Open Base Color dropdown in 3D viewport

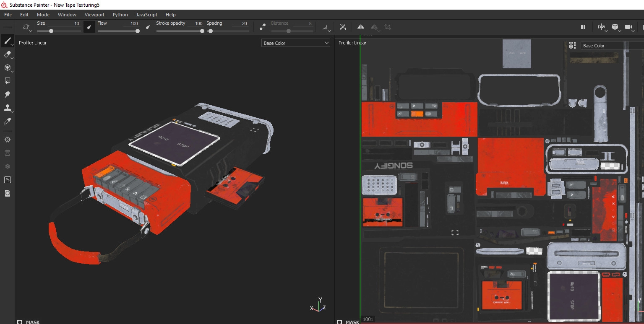point(296,43)
